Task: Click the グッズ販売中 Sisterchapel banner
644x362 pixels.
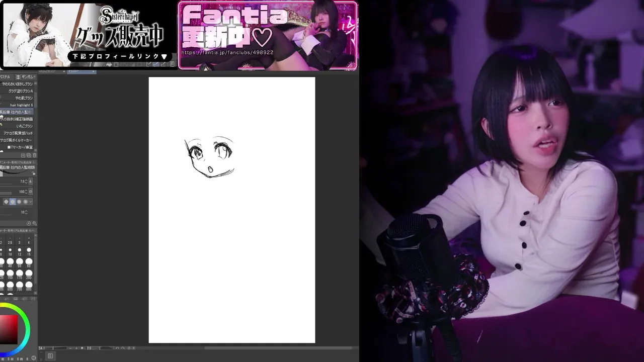Action: [89, 35]
